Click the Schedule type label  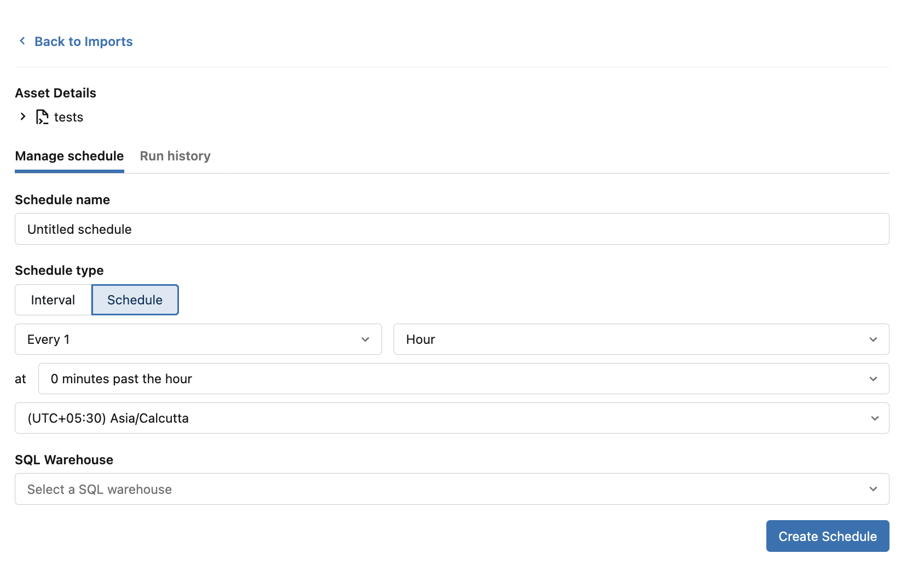pyautogui.click(x=59, y=270)
